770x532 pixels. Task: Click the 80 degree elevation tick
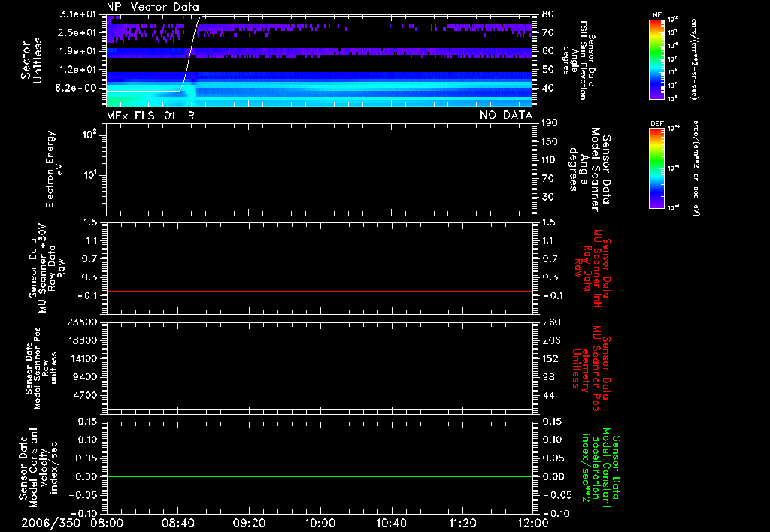click(x=547, y=14)
